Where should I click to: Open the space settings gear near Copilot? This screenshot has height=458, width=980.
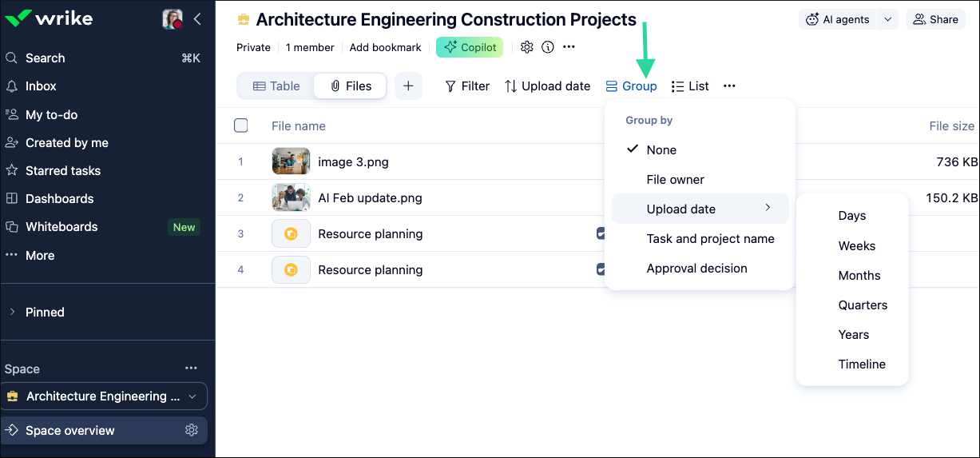tap(526, 47)
